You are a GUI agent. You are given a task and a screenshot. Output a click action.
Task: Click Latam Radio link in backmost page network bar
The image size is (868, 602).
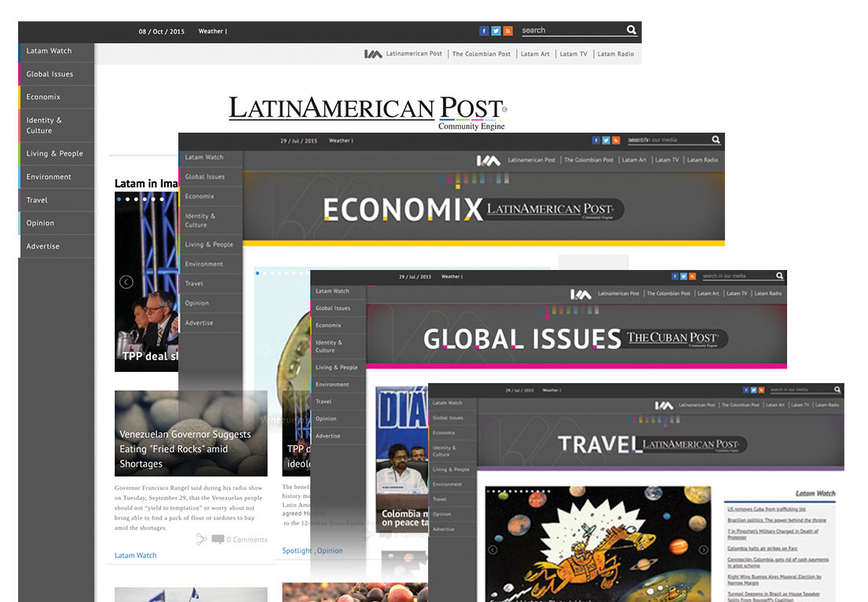pyautogui.click(x=616, y=54)
